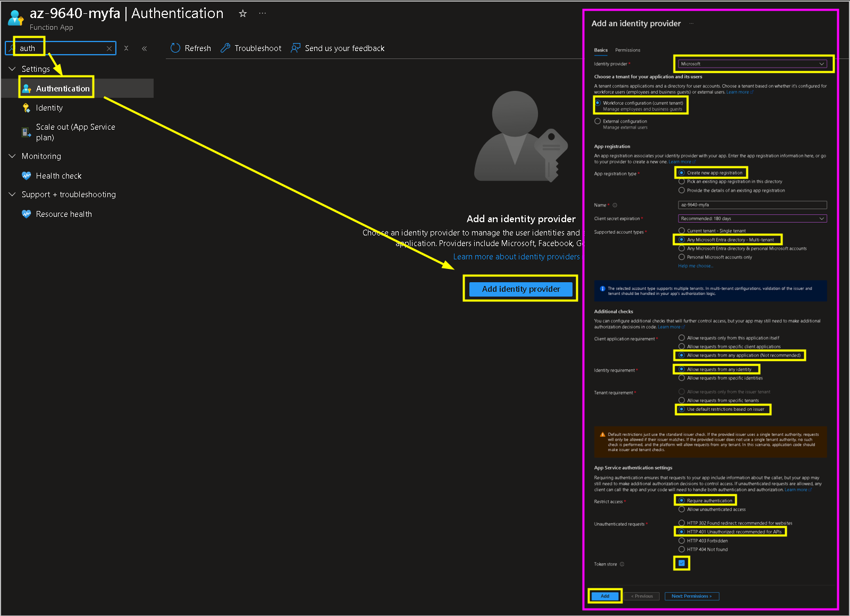Close the search filter with the X beside the search box
850x616 pixels.
[126, 48]
